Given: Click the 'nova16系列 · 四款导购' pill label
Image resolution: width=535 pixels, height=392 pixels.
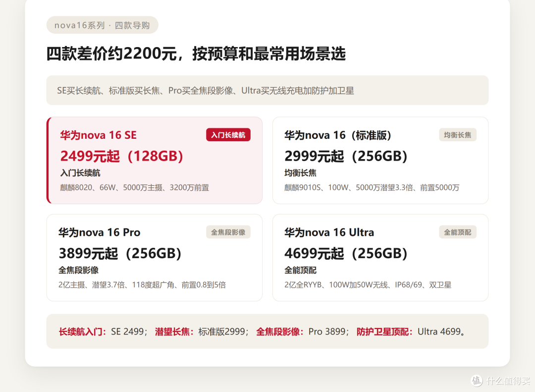Looking at the screenshot, I should [103, 25].
